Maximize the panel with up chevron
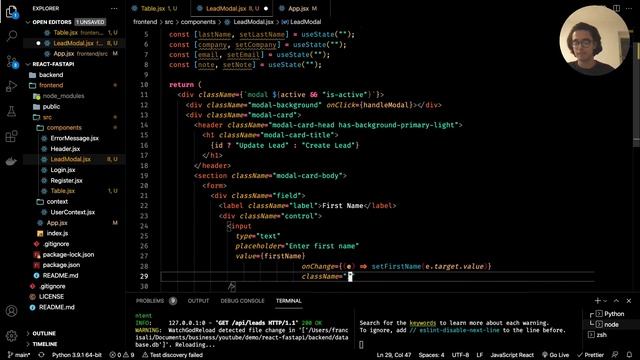This screenshot has width=640, height=360. coord(616,301)
